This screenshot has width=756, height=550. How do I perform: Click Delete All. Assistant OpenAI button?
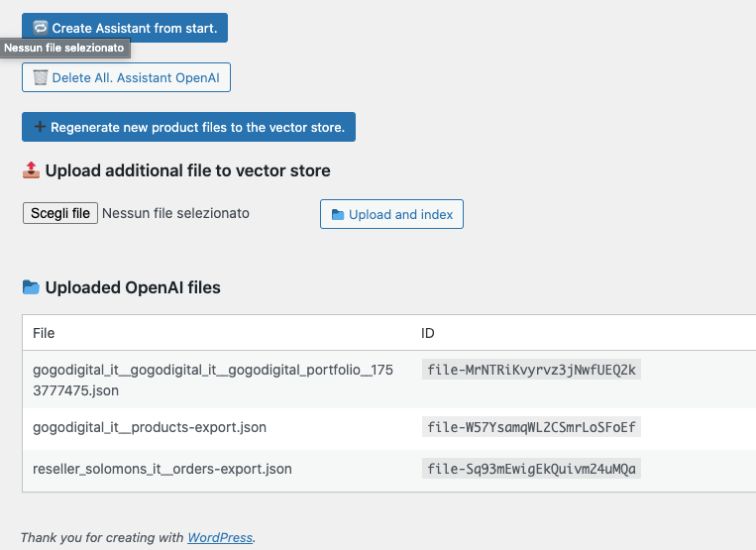[x=126, y=77]
